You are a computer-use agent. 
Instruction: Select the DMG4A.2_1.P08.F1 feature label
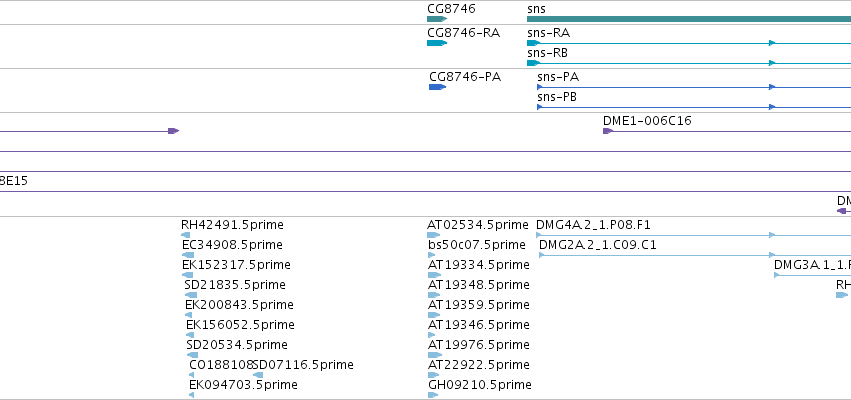tap(593, 225)
